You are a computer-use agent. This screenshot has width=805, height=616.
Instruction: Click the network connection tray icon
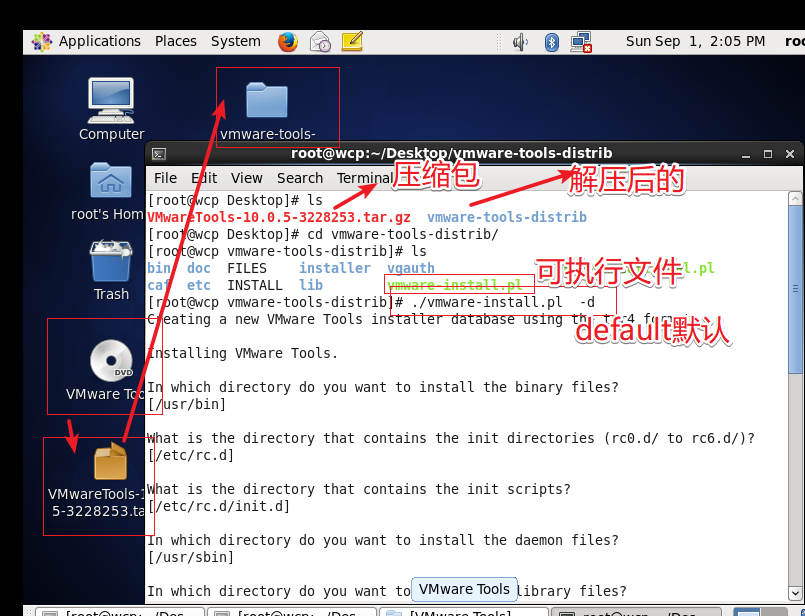581,42
